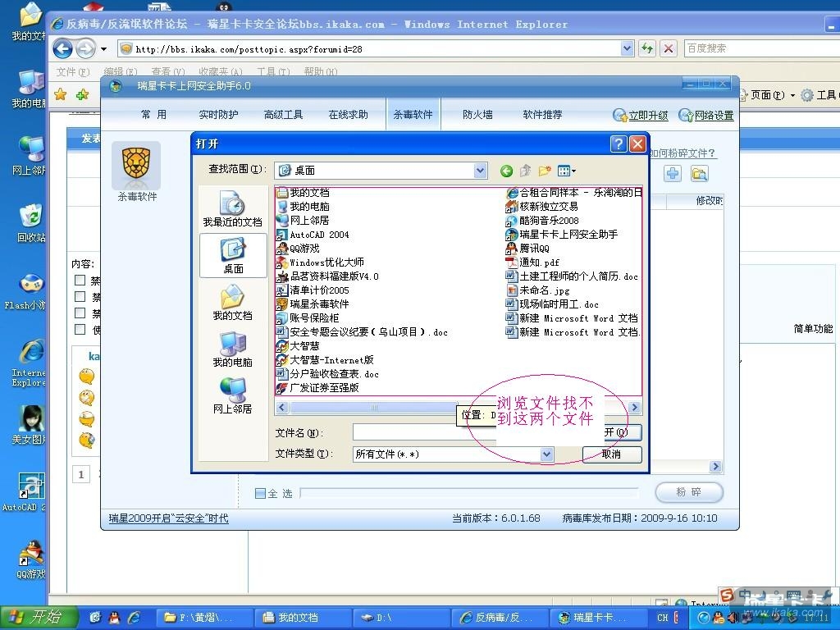Open IE back history dropdown arrow
This screenshot has height=630, width=840.
click(104, 49)
